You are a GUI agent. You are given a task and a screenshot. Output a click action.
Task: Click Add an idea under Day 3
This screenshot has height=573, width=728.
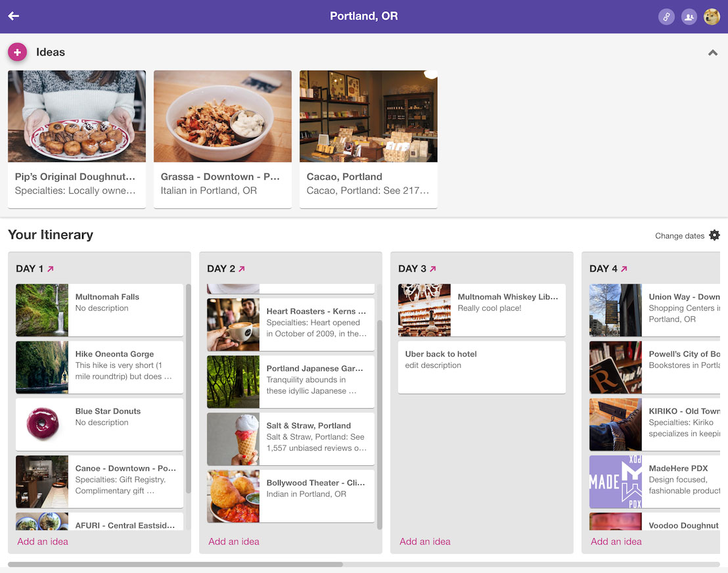[425, 541]
